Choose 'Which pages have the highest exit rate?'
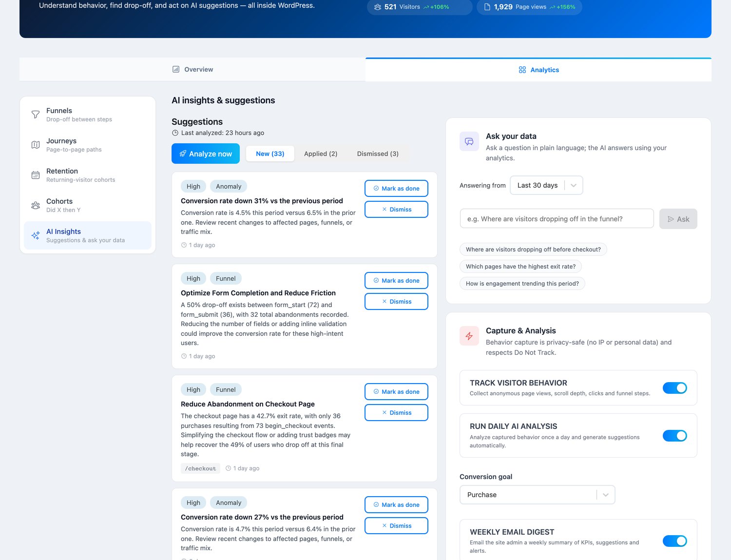 [x=520, y=267]
